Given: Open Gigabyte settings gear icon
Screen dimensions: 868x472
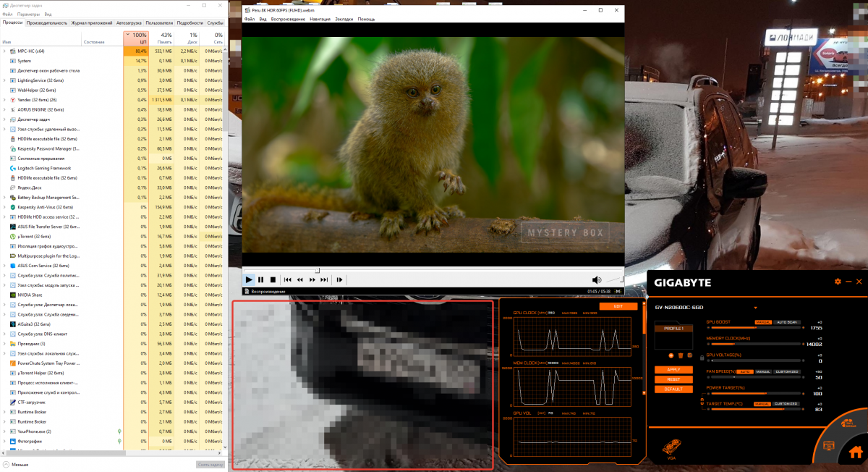Looking at the screenshot, I should tap(838, 282).
